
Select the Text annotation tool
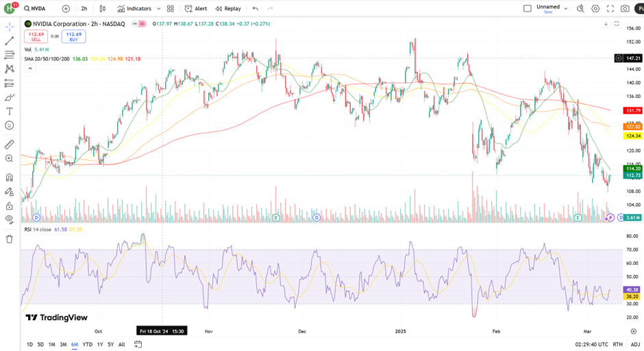pyautogui.click(x=10, y=111)
